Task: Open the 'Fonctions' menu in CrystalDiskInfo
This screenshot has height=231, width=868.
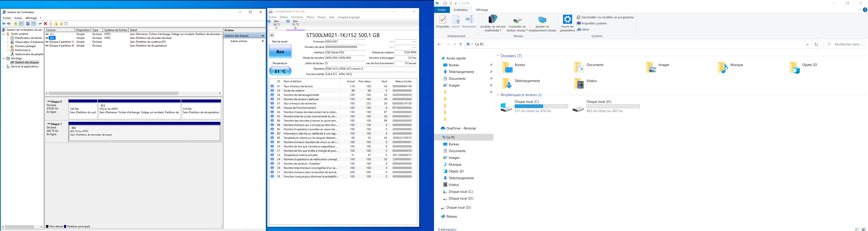Action: coord(297,17)
